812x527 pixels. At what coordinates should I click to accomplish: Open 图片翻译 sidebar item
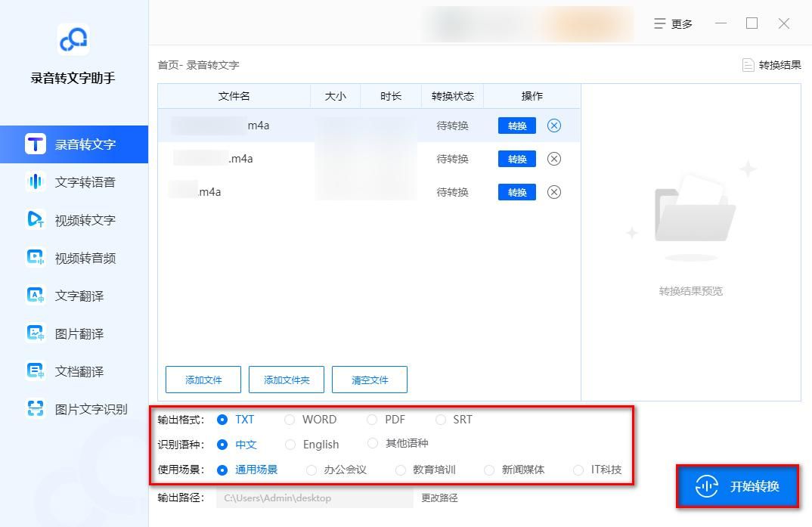click(74, 333)
